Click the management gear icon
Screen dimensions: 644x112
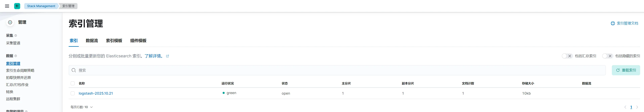tap(10, 22)
